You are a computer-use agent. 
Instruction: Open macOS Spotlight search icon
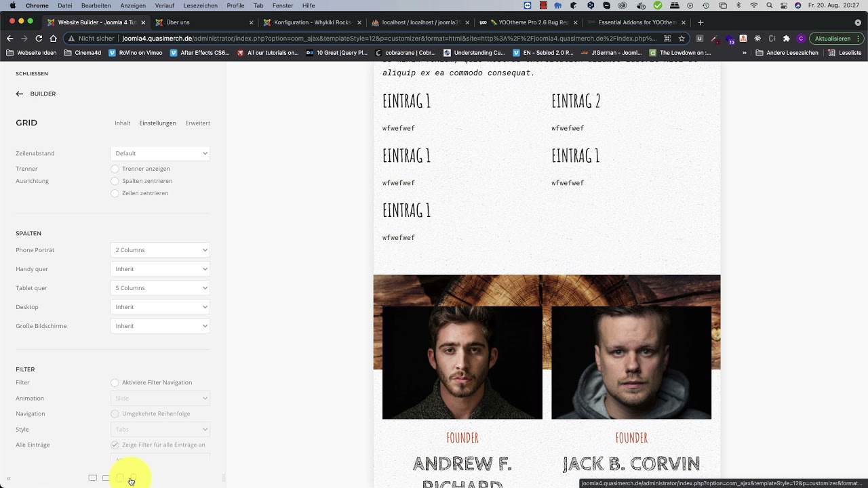[768, 5]
